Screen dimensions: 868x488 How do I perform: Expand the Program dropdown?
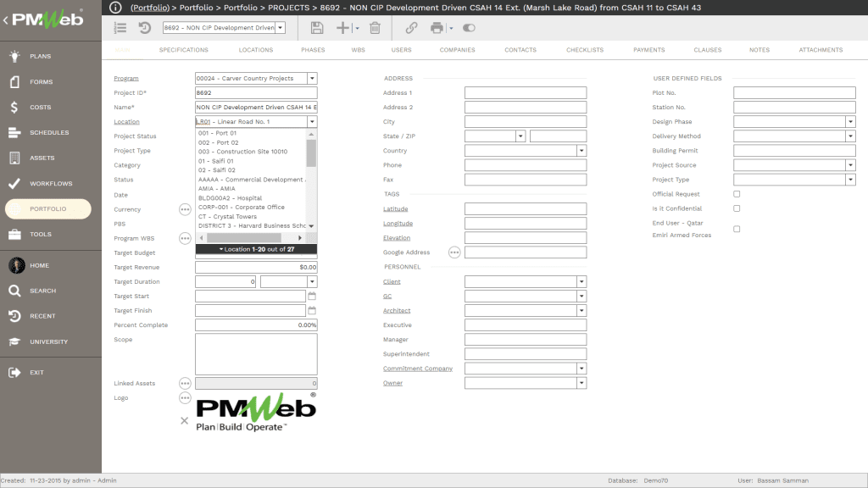click(312, 79)
